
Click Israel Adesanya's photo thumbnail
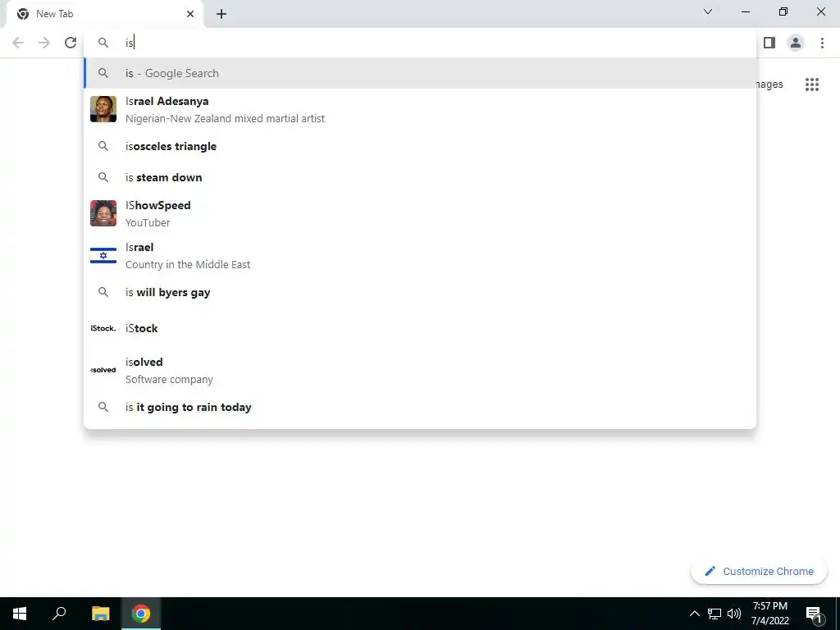103,109
